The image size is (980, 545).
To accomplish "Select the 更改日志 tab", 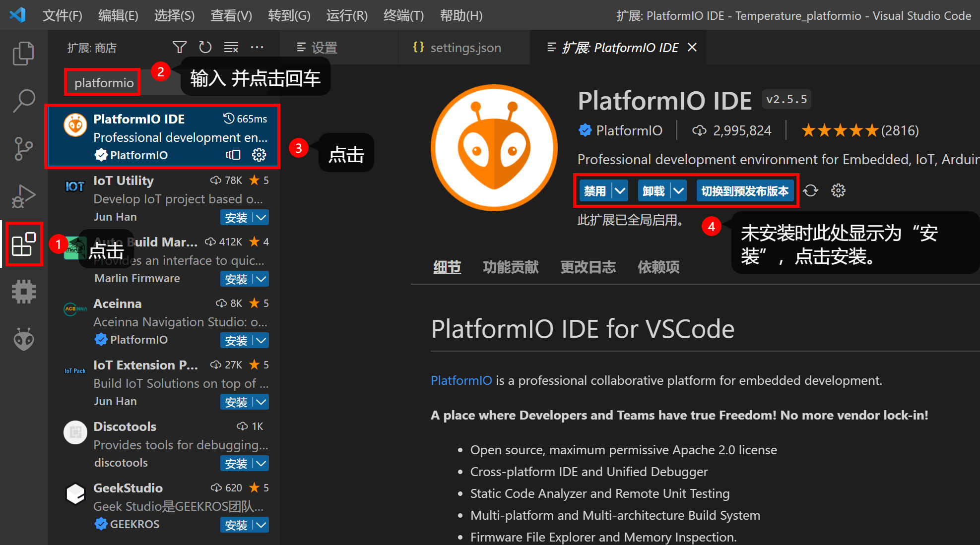I will click(588, 267).
